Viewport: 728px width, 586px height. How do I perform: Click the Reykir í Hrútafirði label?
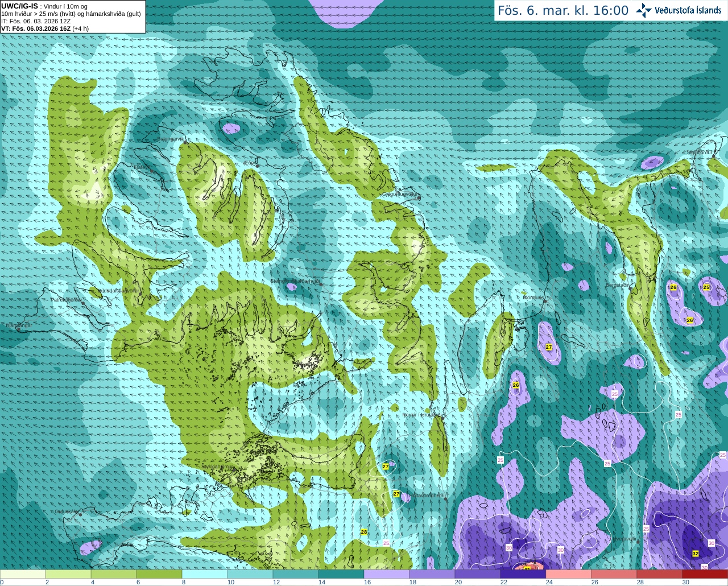click(x=422, y=415)
